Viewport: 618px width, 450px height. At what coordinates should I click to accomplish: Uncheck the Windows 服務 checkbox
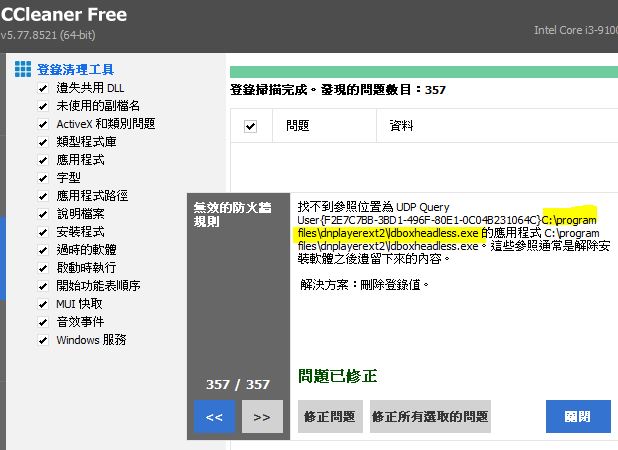(43, 340)
